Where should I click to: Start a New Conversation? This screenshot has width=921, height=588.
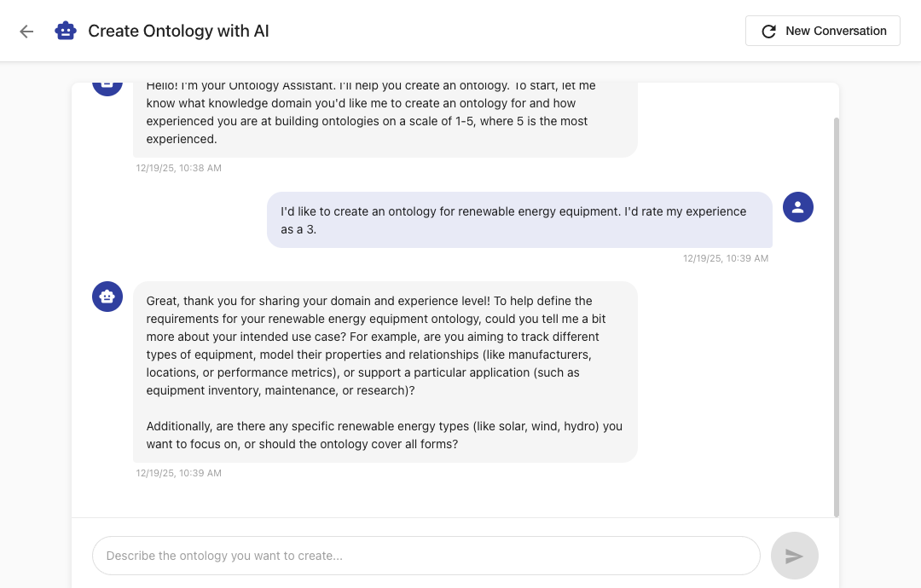pos(822,31)
